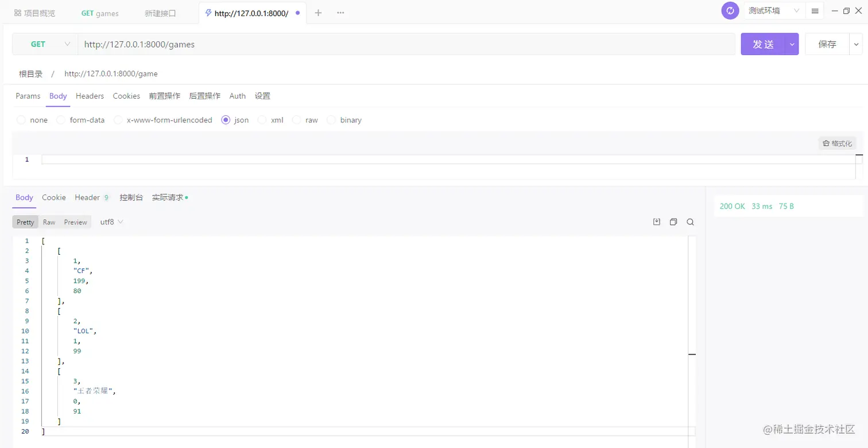Click the plus icon to add tab
The height and width of the screenshot is (448, 868).
click(x=318, y=13)
